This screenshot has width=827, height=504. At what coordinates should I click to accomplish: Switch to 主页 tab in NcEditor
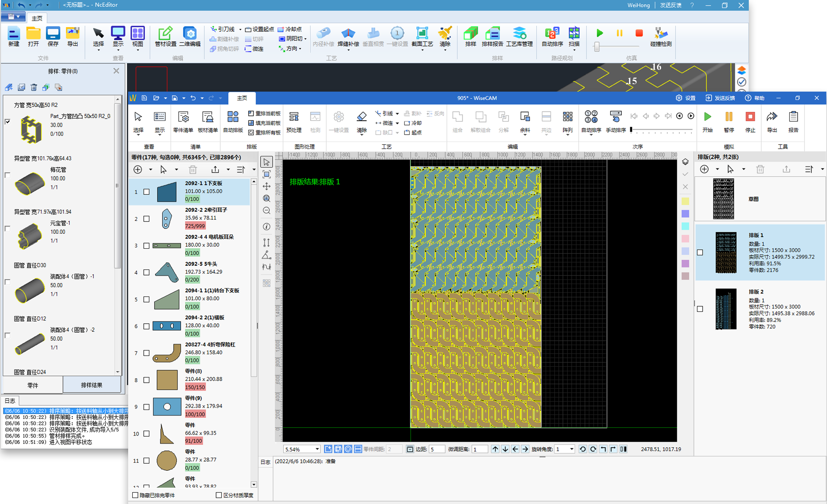click(x=37, y=18)
